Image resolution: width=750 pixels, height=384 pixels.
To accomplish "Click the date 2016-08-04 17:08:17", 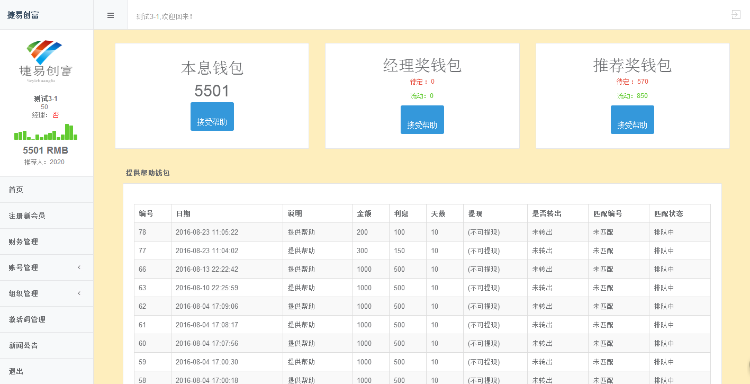I will tap(207, 325).
